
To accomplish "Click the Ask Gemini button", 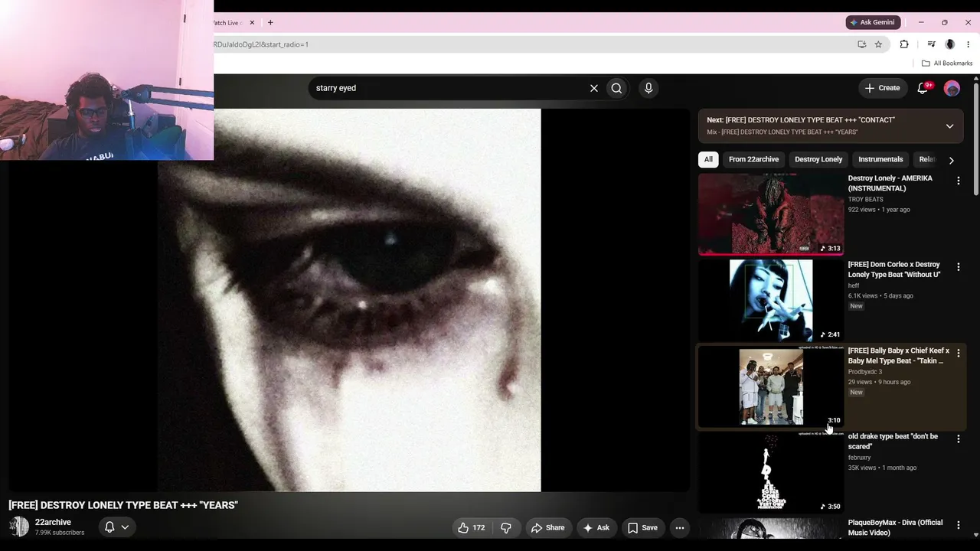I will [873, 22].
